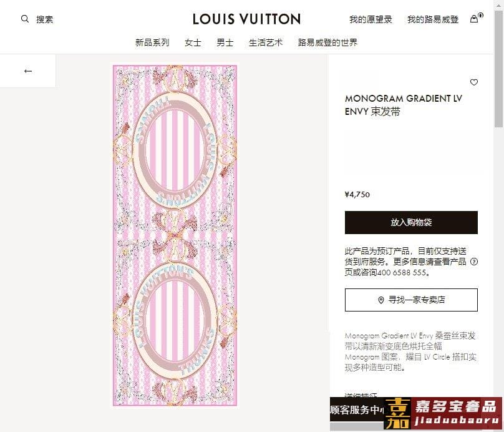Open the 新品系列 menu
Screen dimensions: 504x432
coord(152,42)
